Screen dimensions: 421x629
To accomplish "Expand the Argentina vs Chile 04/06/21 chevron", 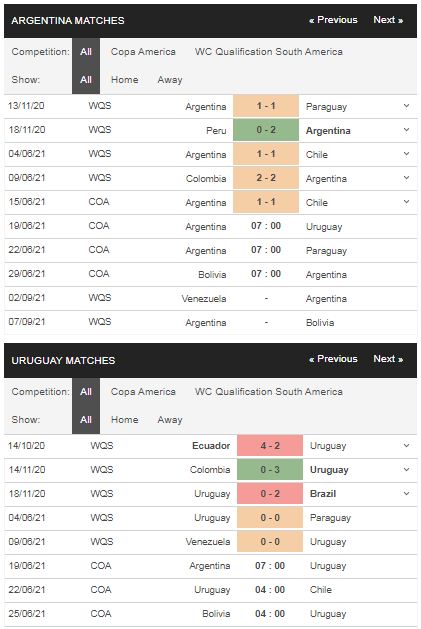I will tap(406, 154).
